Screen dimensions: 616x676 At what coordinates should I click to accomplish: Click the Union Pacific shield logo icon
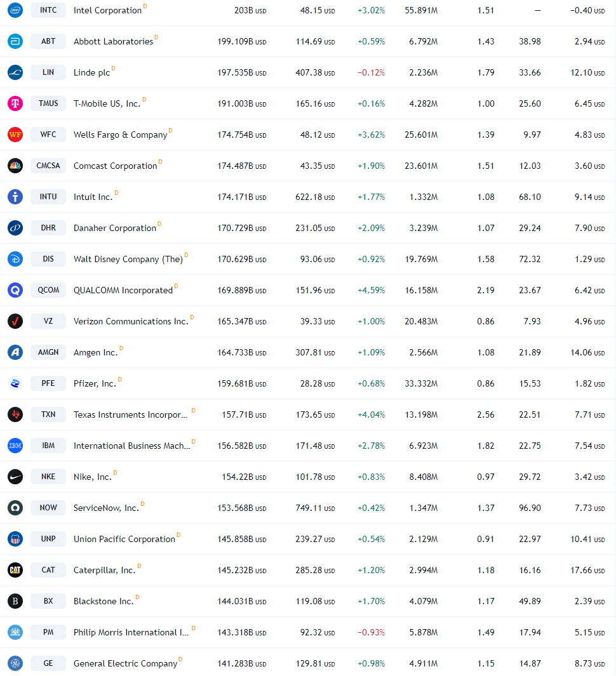tap(15, 538)
